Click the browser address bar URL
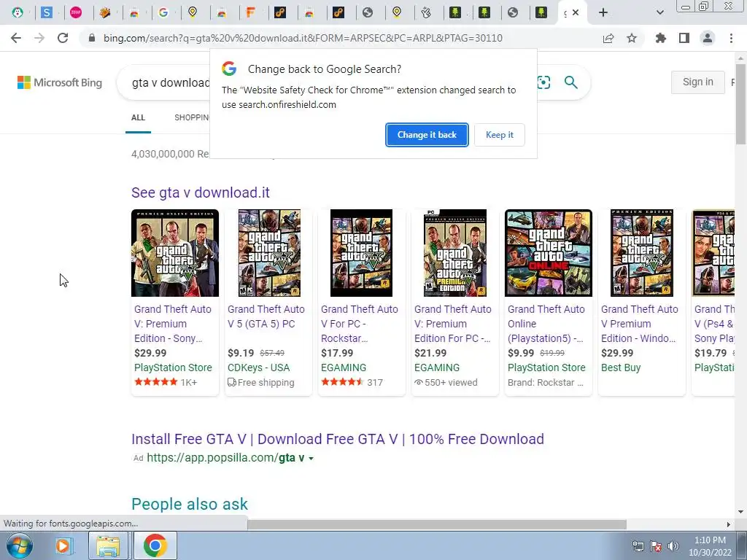The width and height of the screenshot is (747, 560). coord(303,38)
